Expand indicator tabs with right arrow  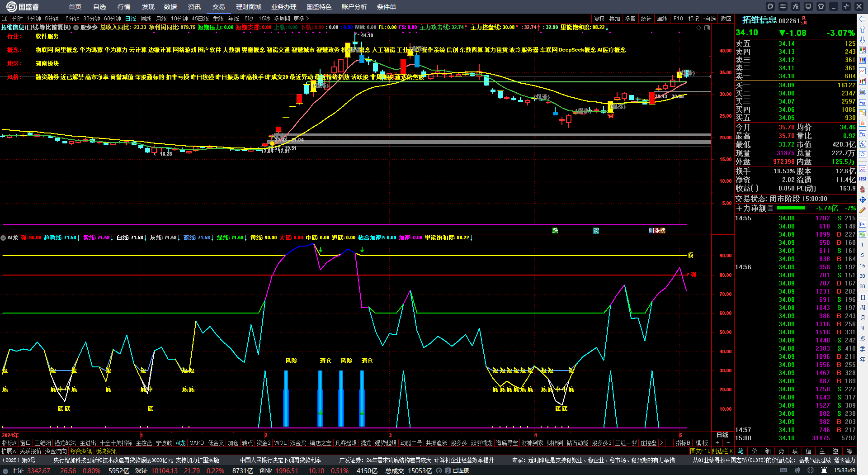(661, 443)
